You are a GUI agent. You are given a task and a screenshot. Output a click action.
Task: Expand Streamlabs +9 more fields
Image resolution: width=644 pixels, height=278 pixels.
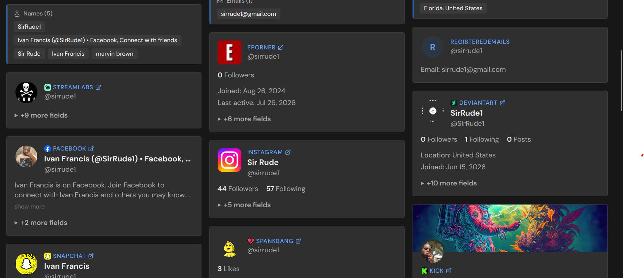(x=41, y=115)
